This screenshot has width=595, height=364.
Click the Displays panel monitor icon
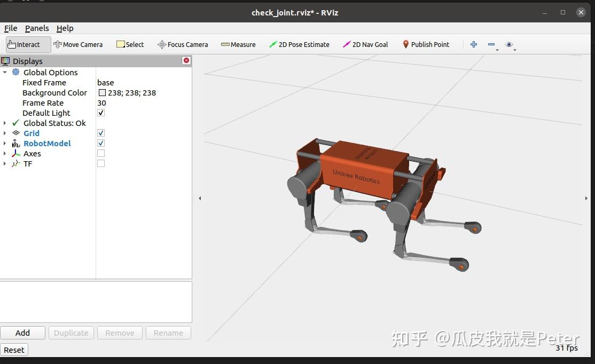coord(5,61)
